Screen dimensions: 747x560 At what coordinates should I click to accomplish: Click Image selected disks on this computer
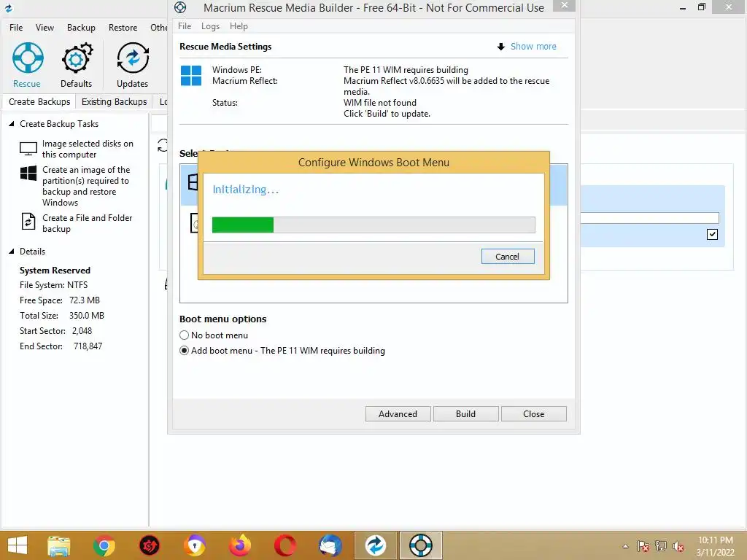click(x=88, y=149)
